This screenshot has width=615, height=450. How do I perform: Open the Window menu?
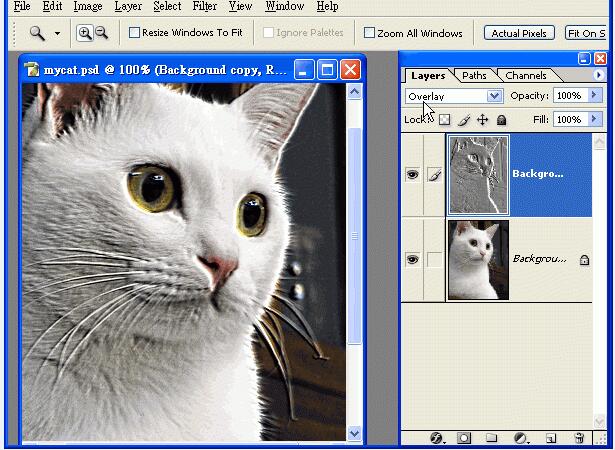(x=285, y=6)
